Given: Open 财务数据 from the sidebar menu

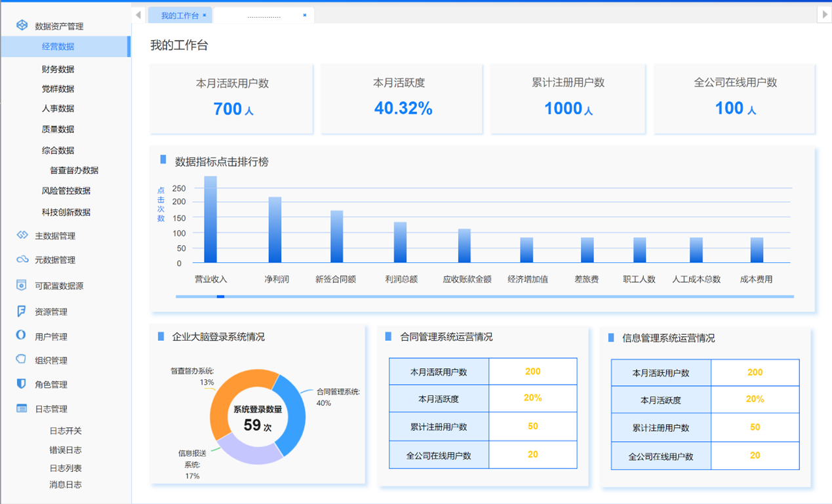Looking at the screenshot, I should (58, 69).
